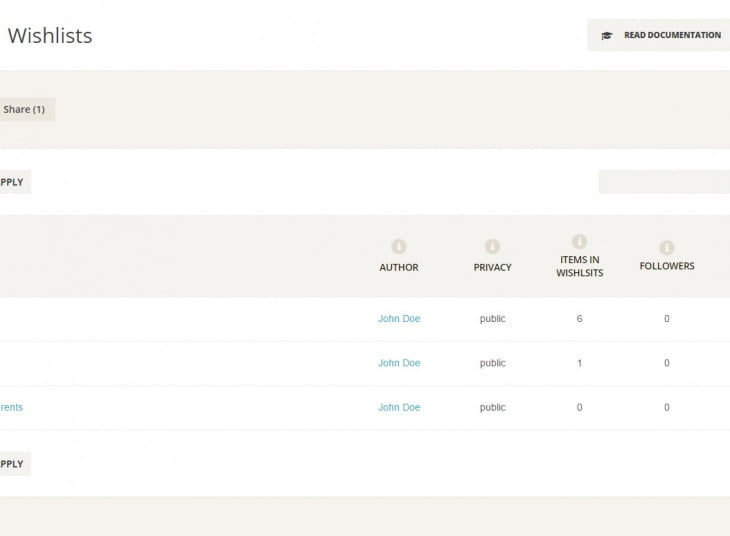Click the info icon above FOLLOWERS
730x536 pixels.
[667, 247]
